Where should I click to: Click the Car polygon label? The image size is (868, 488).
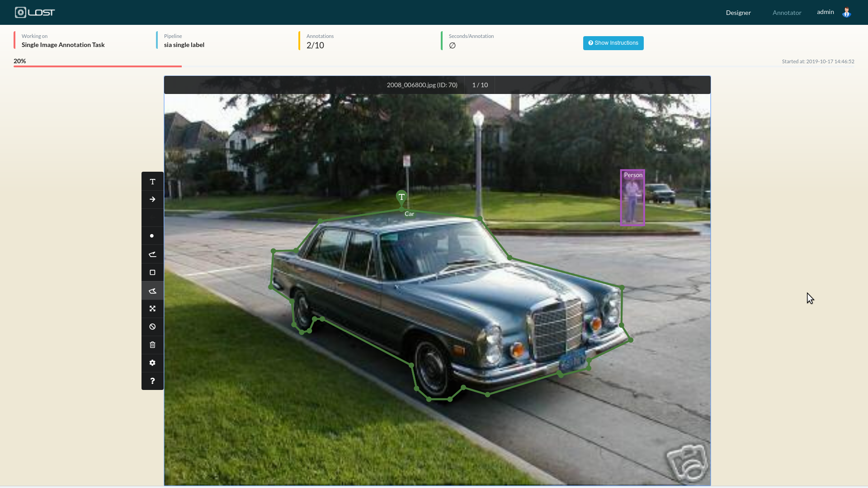point(409,214)
